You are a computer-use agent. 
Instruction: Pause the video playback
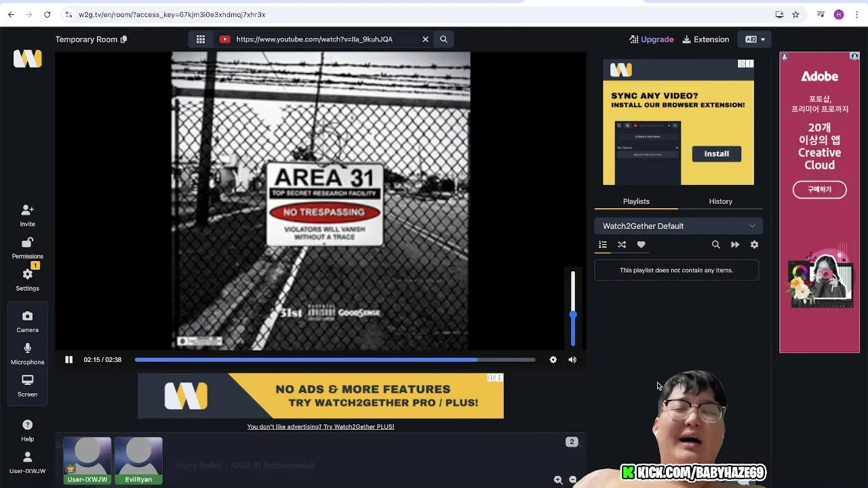point(68,360)
